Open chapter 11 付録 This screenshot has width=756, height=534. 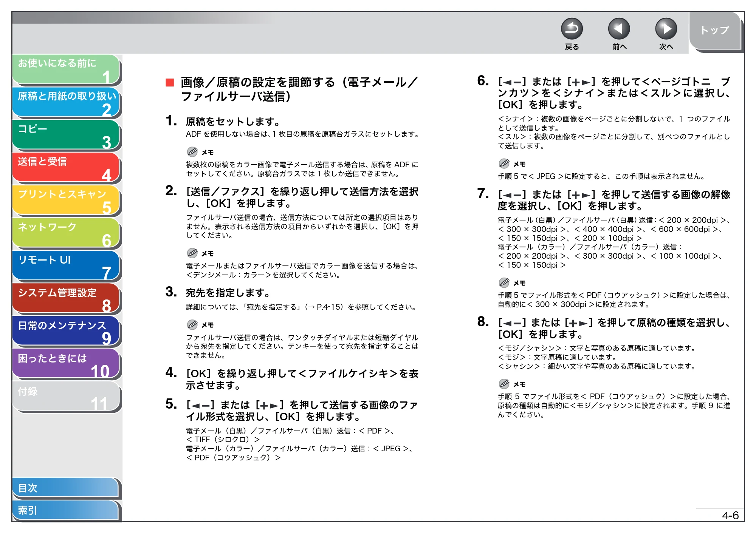pyautogui.click(x=66, y=397)
